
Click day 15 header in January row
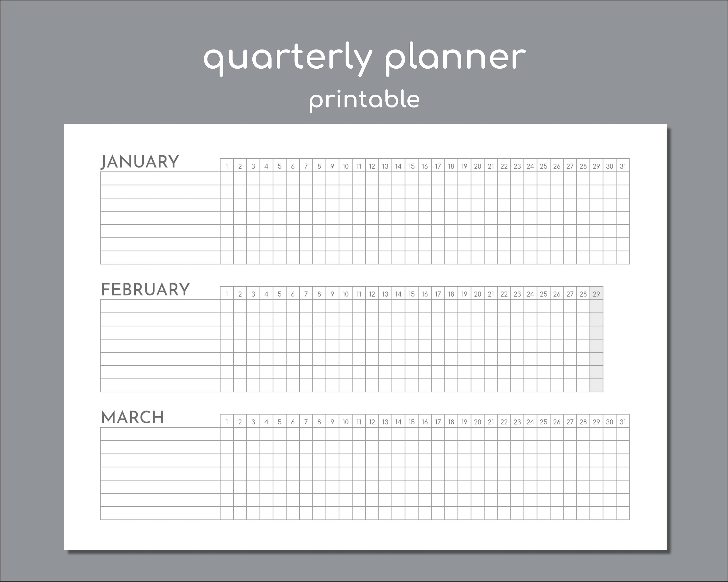[412, 166]
